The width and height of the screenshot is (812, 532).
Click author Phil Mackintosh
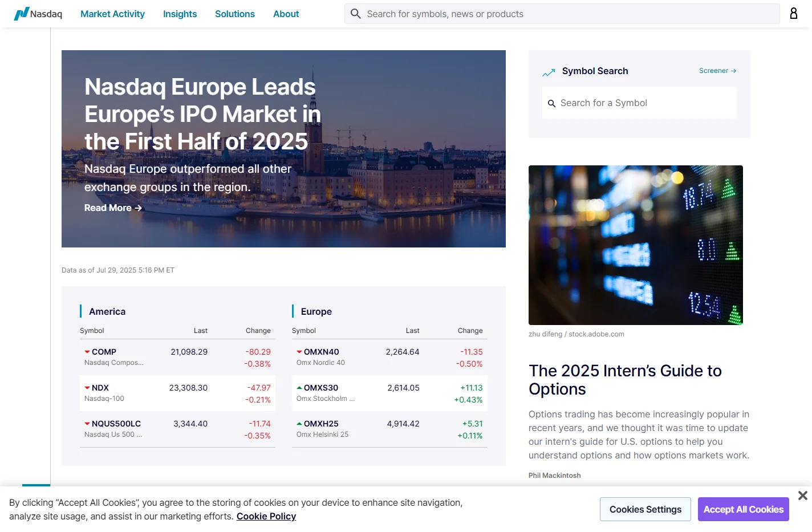554,476
